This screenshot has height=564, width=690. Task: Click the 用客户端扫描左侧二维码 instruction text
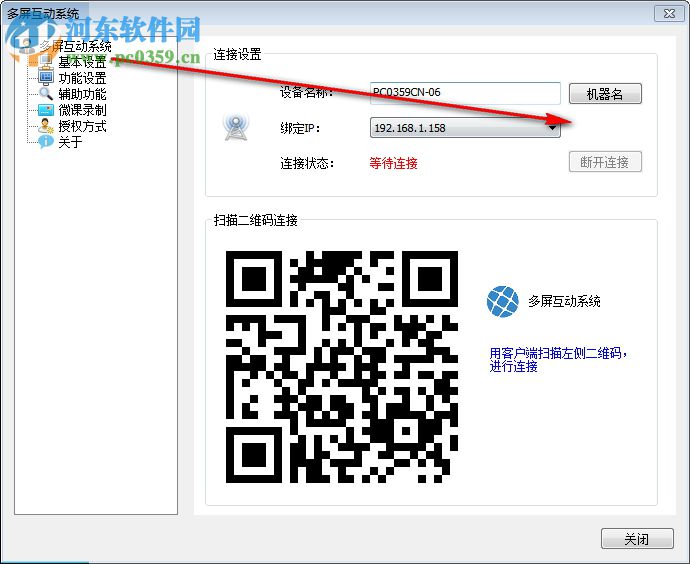[558, 359]
